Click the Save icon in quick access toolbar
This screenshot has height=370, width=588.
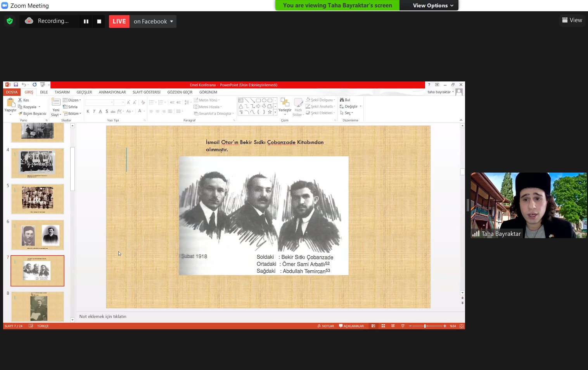pos(16,85)
